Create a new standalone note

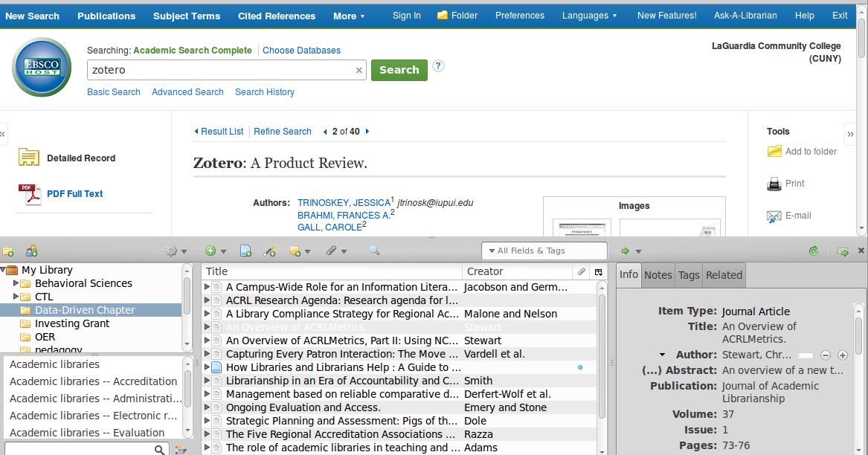pos(295,251)
